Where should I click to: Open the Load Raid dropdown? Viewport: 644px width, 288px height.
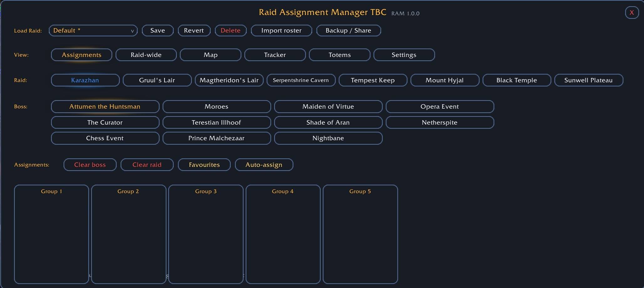(x=93, y=31)
